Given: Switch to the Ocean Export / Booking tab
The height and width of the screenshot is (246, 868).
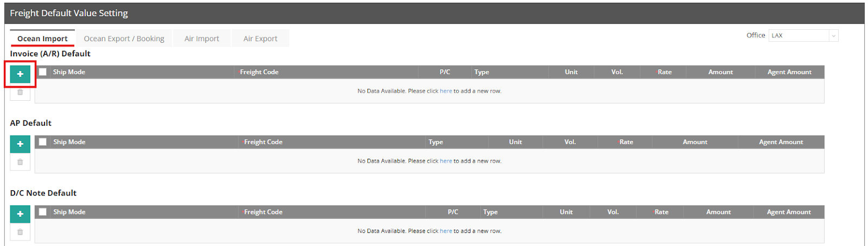Looking at the screenshot, I should [x=124, y=38].
